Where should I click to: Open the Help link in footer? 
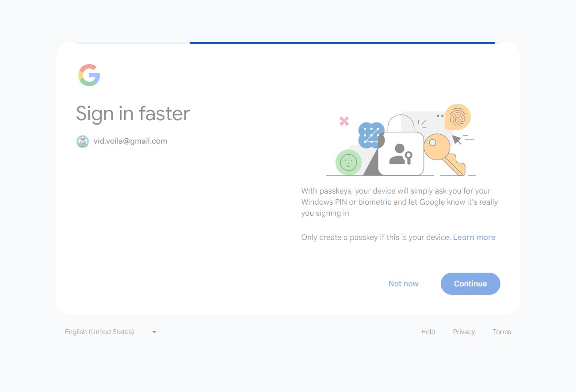click(428, 332)
